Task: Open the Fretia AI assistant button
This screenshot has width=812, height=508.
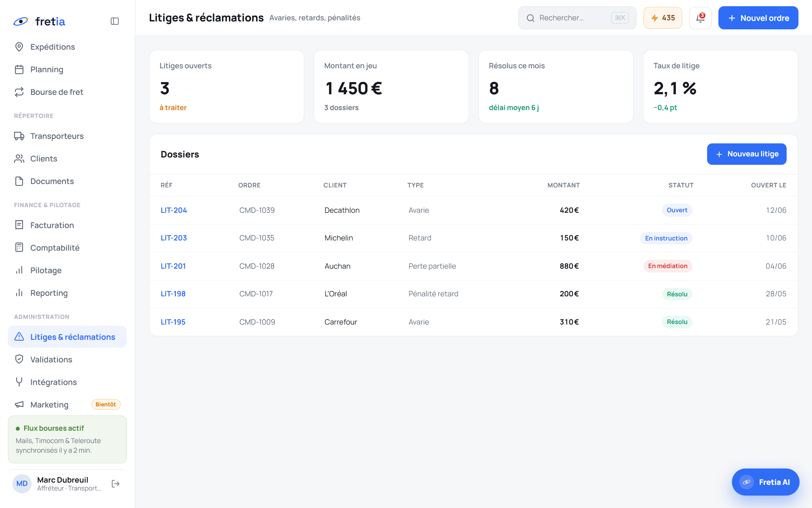Action: (x=765, y=482)
